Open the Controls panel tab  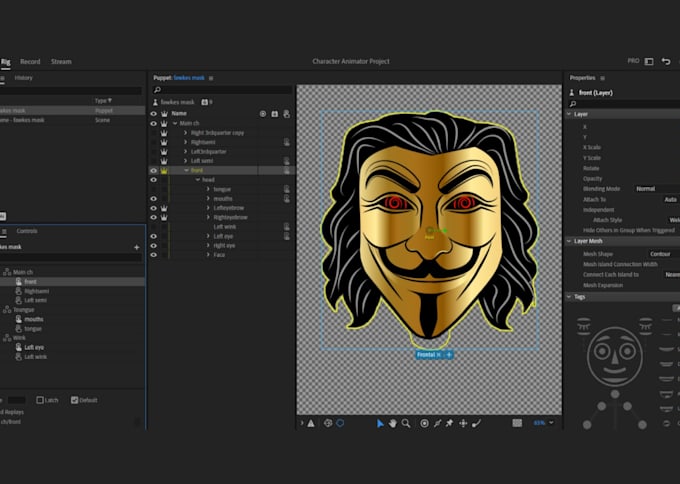point(27,231)
